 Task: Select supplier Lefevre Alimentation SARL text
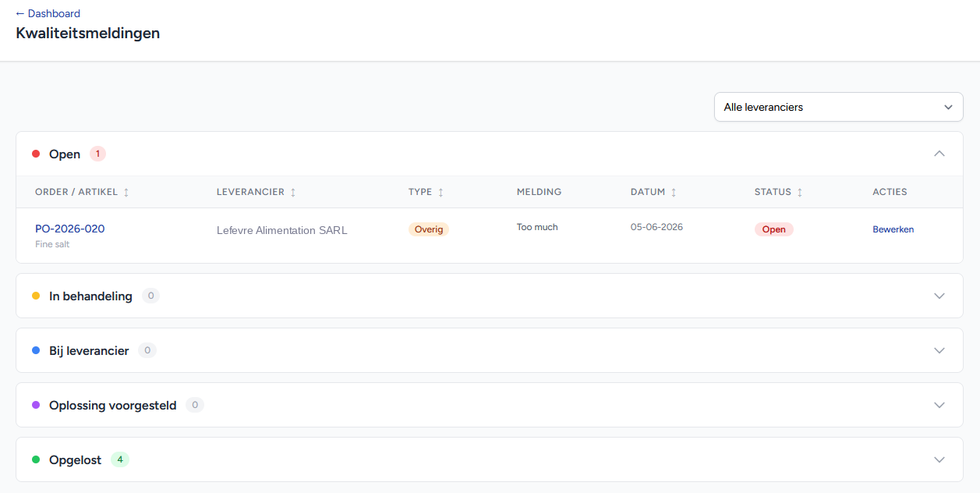[282, 230]
